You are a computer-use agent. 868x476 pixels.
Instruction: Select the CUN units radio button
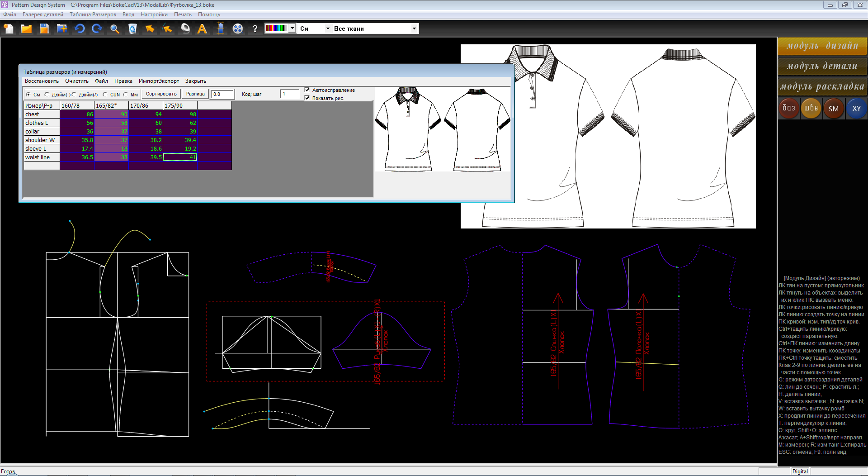tap(105, 95)
